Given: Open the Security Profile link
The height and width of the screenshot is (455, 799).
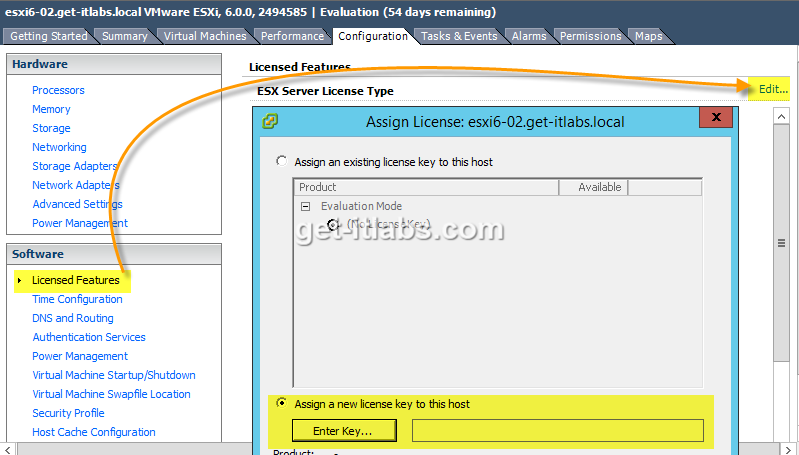Looking at the screenshot, I should point(68,413).
